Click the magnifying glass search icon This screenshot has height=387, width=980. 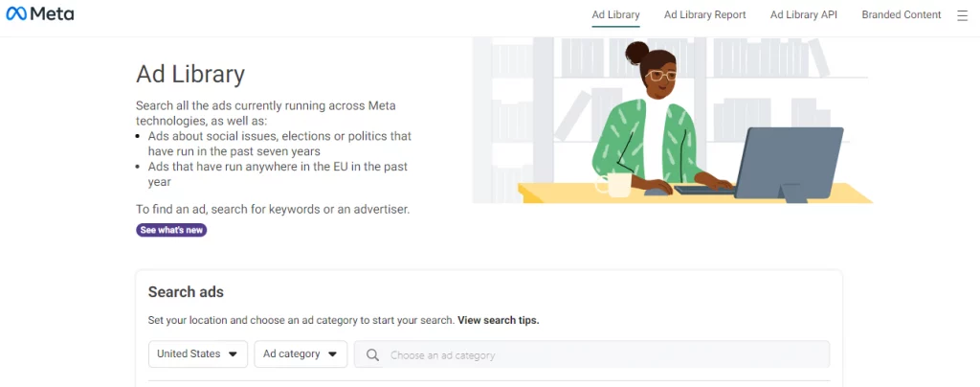(x=371, y=354)
